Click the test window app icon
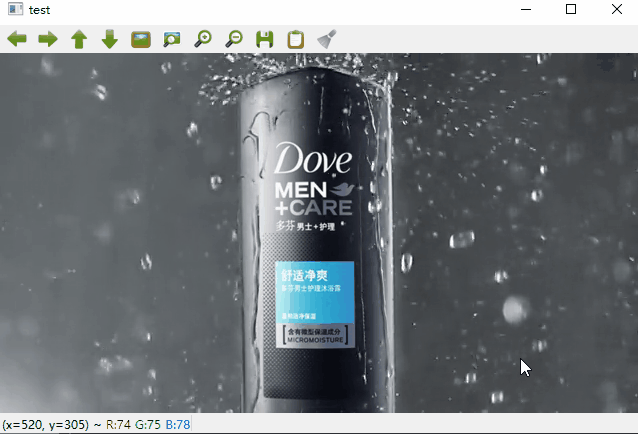The width and height of the screenshot is (638, 434). tap(15, 9)
